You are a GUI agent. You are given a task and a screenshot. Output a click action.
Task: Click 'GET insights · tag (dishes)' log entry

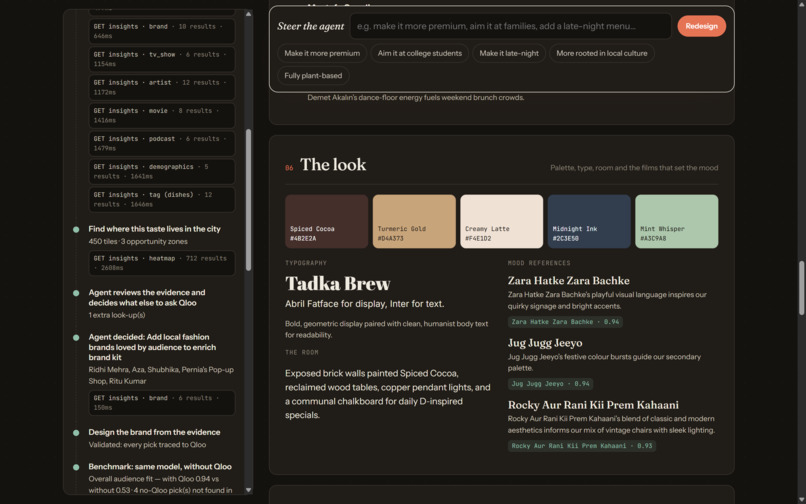tap(162, 200)
